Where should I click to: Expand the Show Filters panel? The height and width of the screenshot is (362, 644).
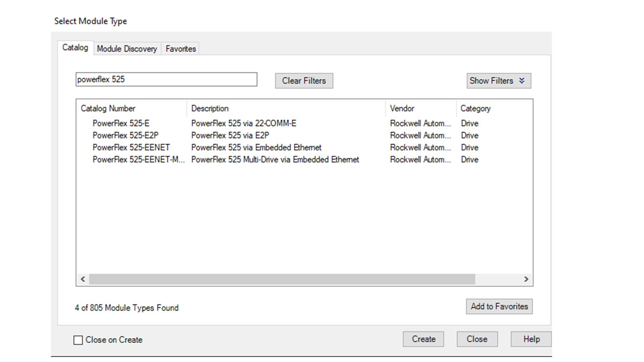(499, 81)
